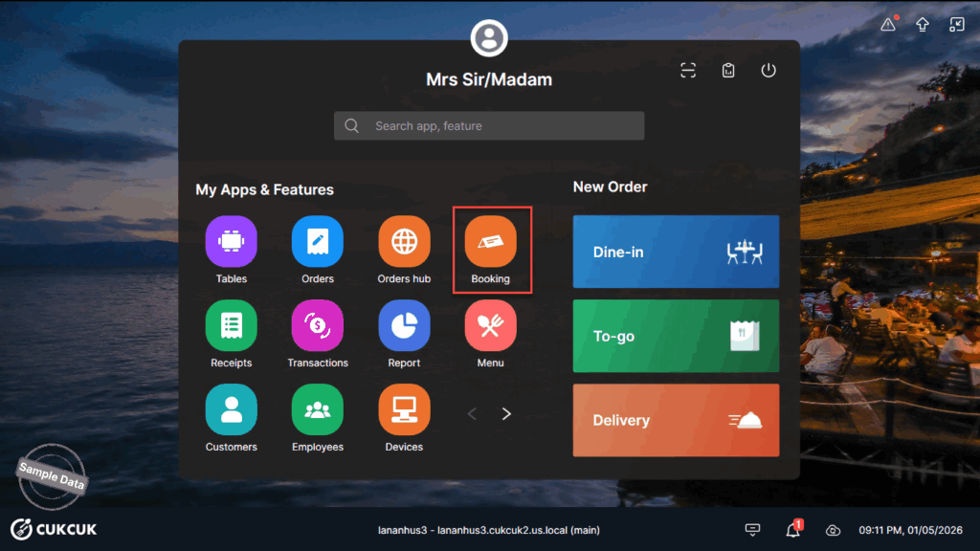This screenshot has width=980, height=551.
Task: Open the Customers app
Action: tap(231, 410)
